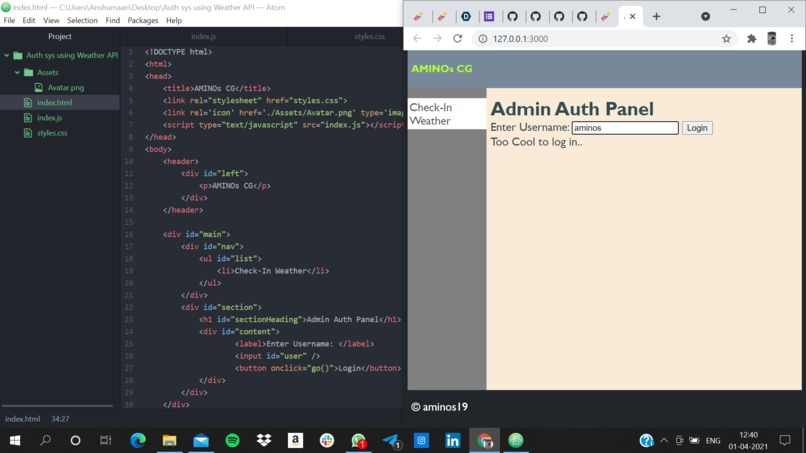Open Atom Selection menu
806x453 pixels.
(x=82, y=21)
